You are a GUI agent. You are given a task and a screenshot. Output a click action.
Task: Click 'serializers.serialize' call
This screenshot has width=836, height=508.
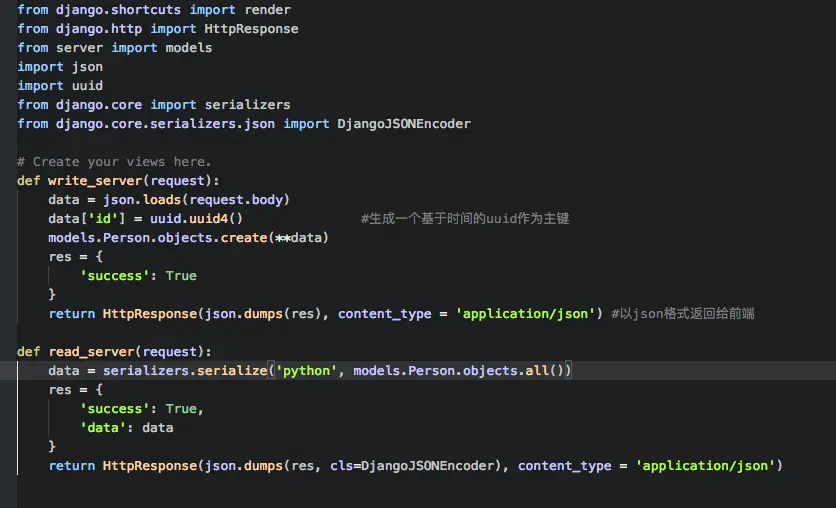[x=185, y=371]
